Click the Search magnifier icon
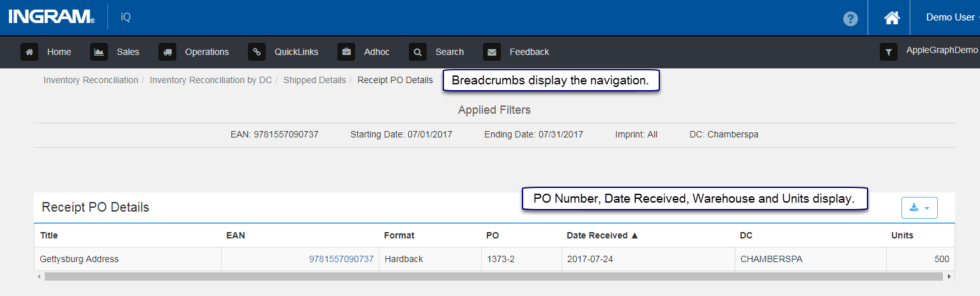This screenshot has width=980, height=296. [x=418, y=52]
